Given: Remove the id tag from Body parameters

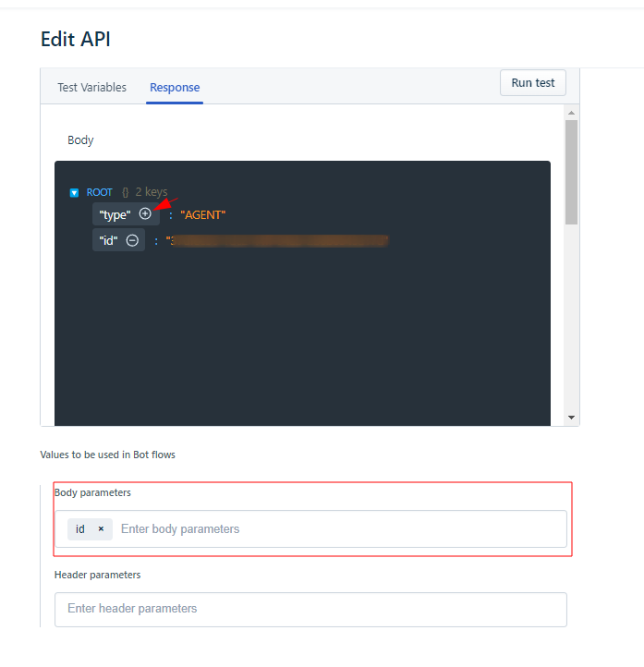Looking at the screenshot, I should tap(101, 528).
